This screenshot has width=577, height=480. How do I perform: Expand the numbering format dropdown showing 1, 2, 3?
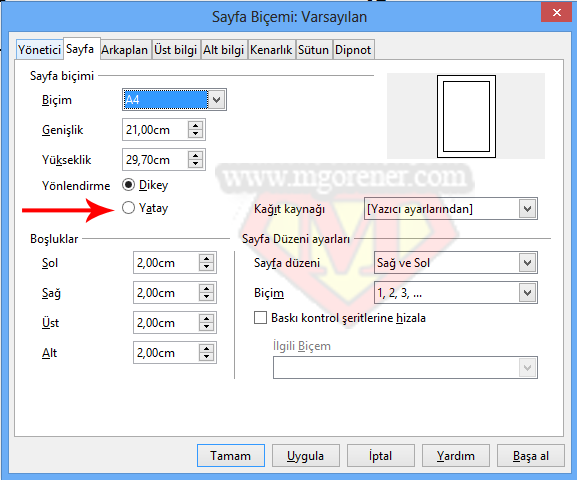(x=456, y=293)
